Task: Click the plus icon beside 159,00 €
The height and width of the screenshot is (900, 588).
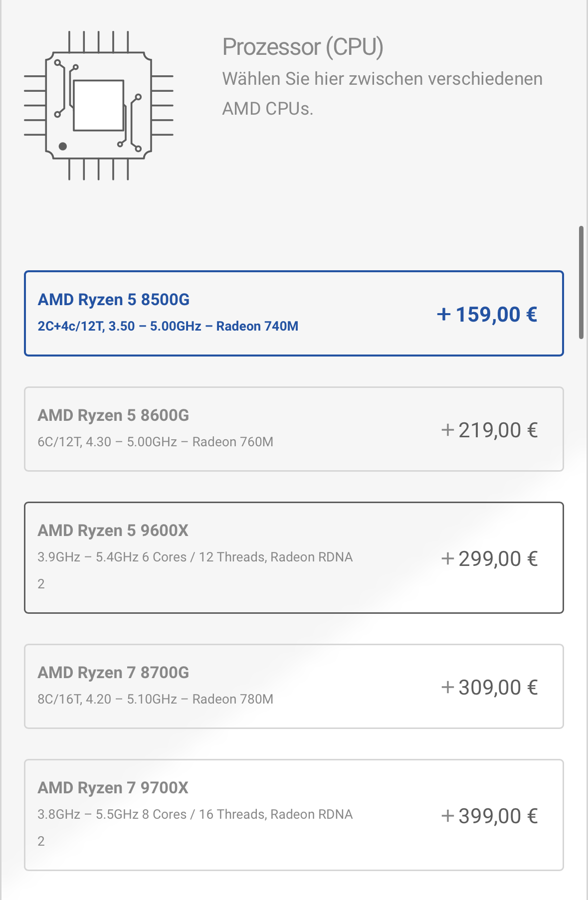Action: (x=444, y=315)
